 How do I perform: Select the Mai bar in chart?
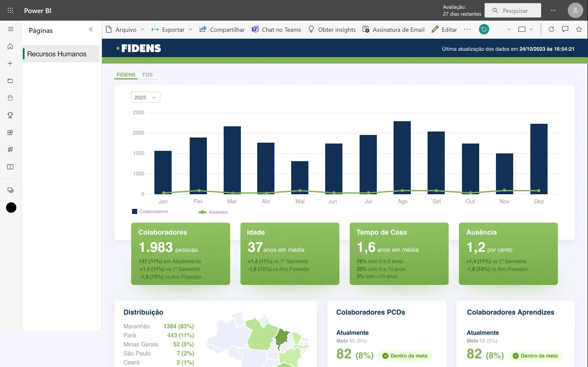pyautogui.click(x=300, y=177)
